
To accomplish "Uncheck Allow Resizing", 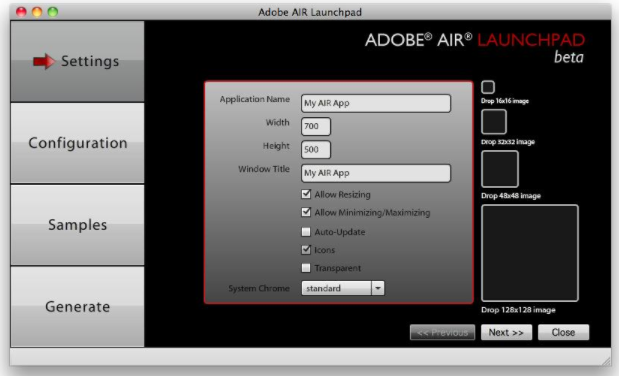I will coord(306,194).
